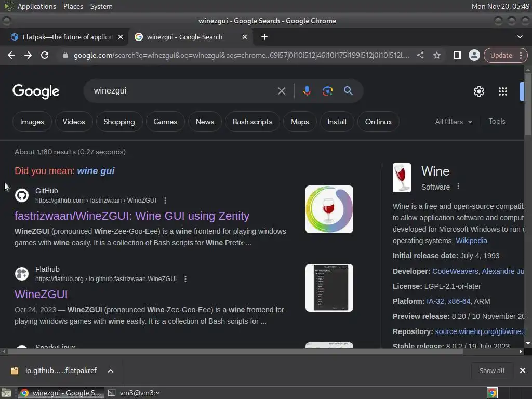Viewport: 532px width, 399px height.
Task: Click Wine logo thumbnail
Action: click(x=402, y=178)
